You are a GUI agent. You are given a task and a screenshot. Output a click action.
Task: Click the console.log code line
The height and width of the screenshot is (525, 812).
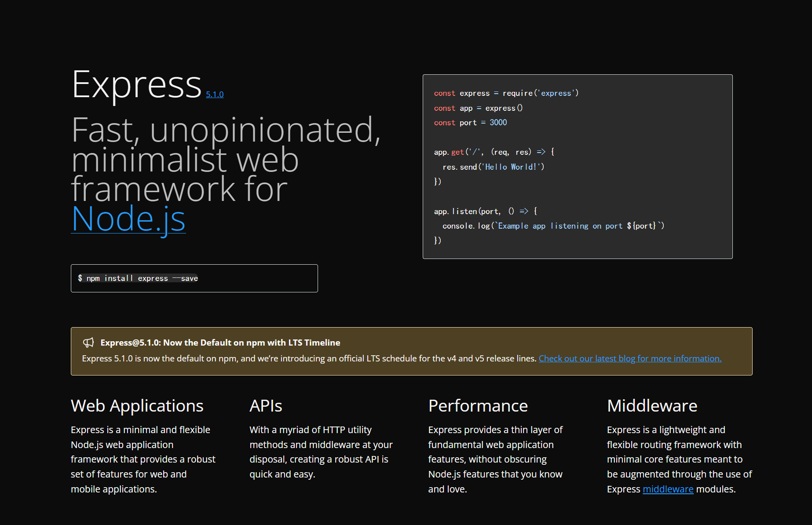(553, 226)
